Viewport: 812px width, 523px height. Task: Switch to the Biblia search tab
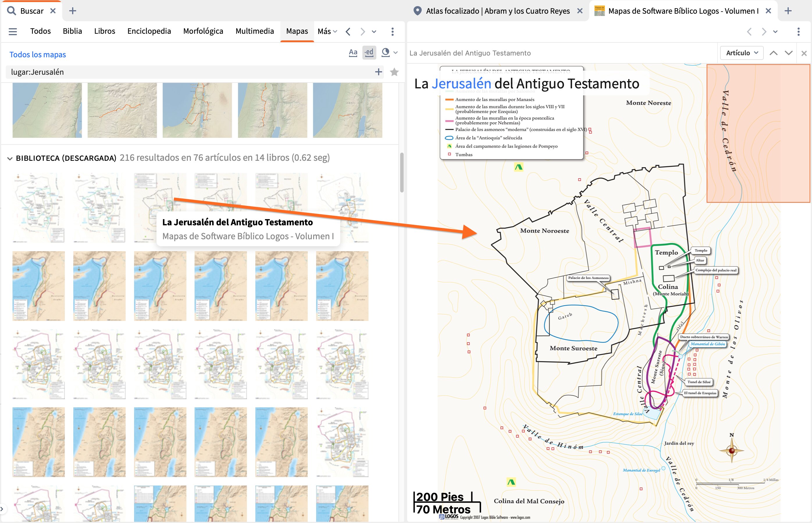72,31
